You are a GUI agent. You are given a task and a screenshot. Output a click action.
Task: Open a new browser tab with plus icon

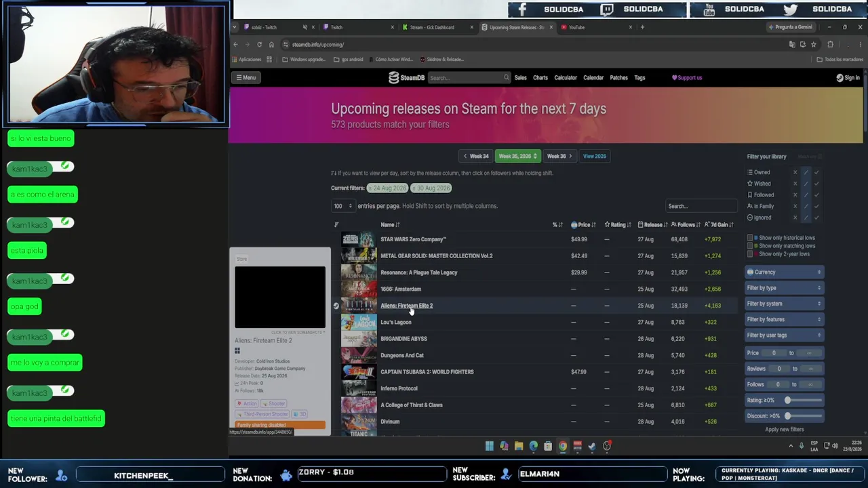tap(642, 27)
